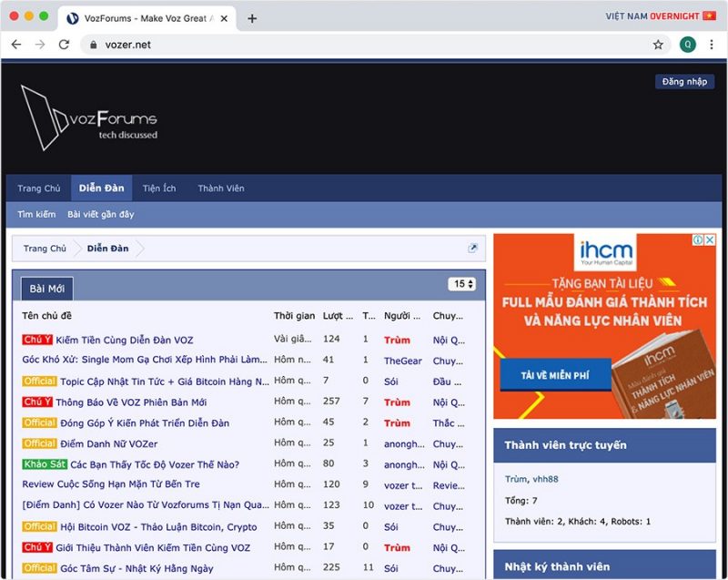Image resolution: width=728 pixels, height=580 pixels.
Task: Click category Đầu... on Topic Cập Nhật row
Action: 447,382
